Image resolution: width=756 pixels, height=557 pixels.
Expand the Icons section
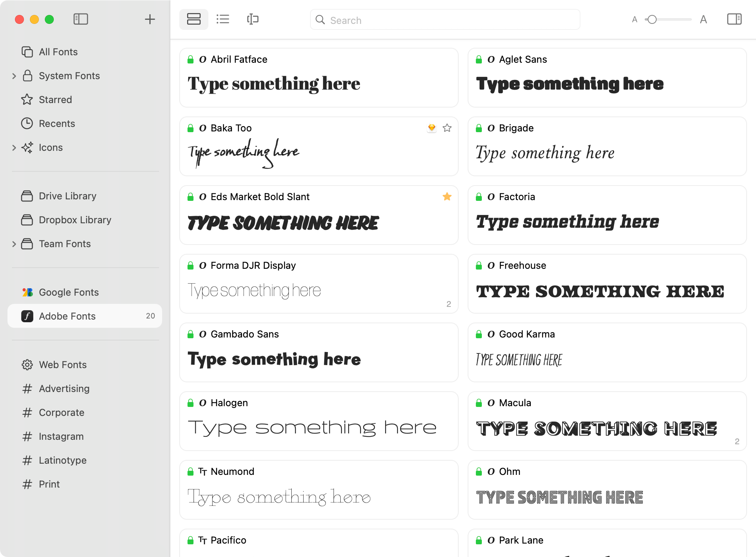pos(14,147)
